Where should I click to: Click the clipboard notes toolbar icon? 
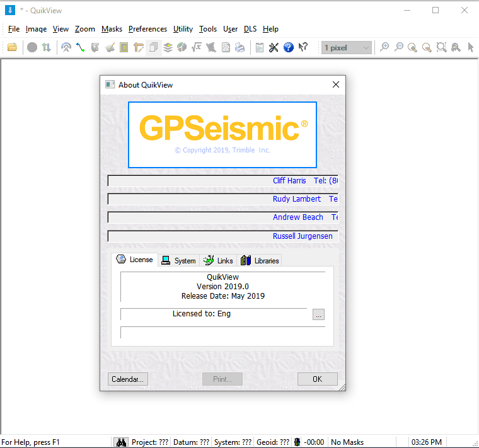[260, 47]
